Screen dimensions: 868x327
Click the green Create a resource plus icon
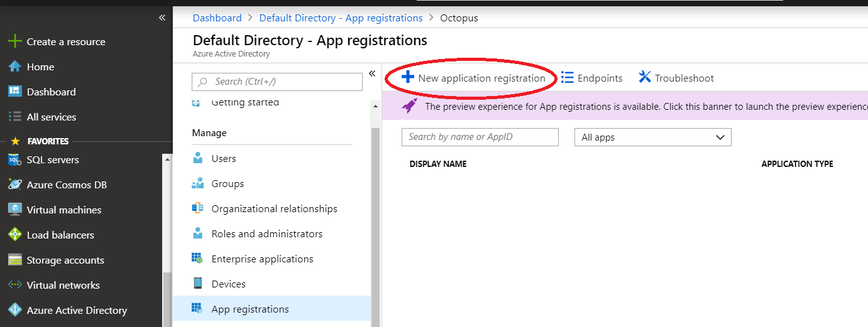click(x=14, y=41)
